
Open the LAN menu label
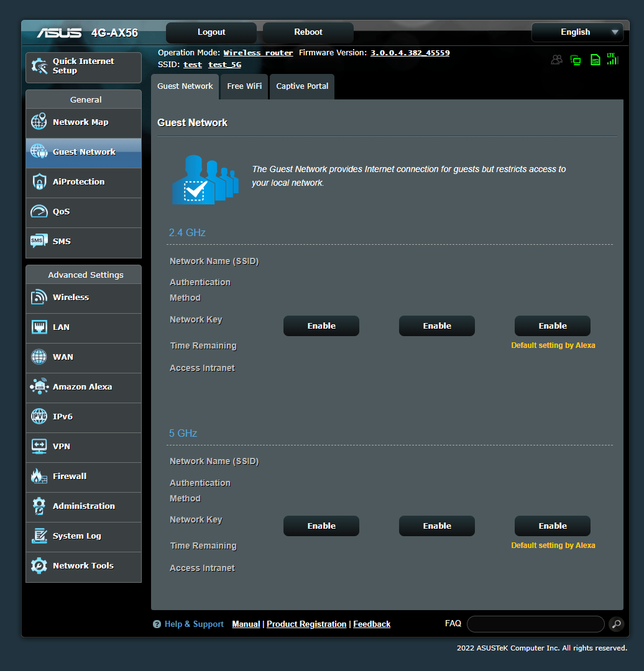(x=61, y=327)
